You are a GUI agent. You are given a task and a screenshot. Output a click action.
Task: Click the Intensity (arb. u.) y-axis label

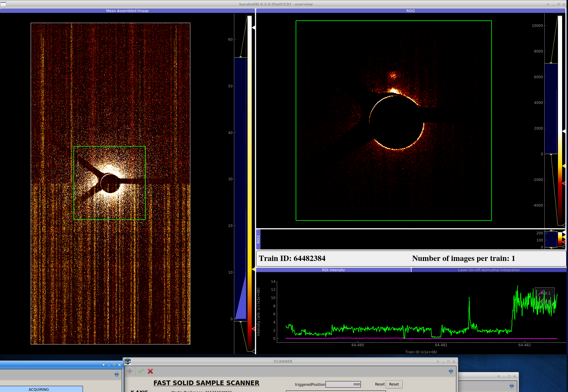point(258,312)
